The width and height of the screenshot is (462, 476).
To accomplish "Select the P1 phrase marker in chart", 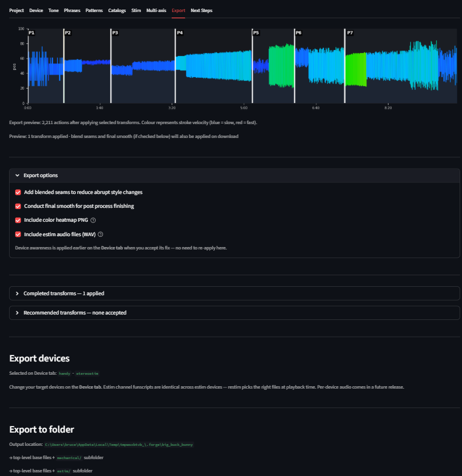I will [32, 33].
